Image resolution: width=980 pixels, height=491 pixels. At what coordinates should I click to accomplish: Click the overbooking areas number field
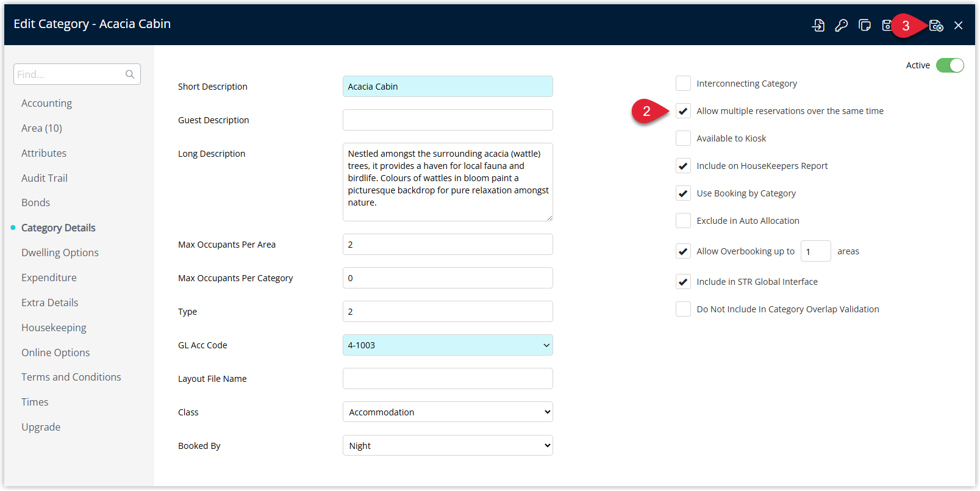(x=815, y=251)
